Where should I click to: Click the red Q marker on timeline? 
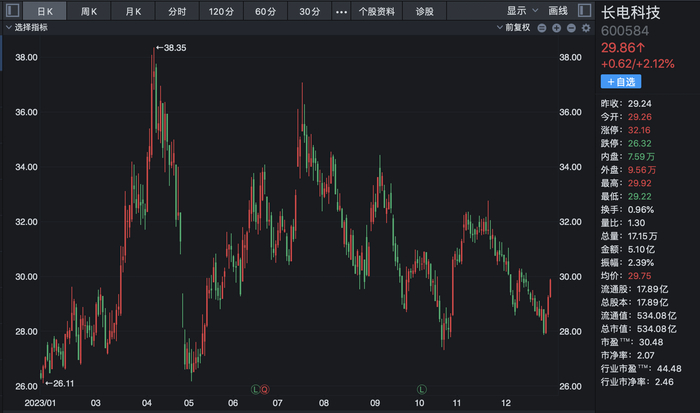click(x=265, y=387)
